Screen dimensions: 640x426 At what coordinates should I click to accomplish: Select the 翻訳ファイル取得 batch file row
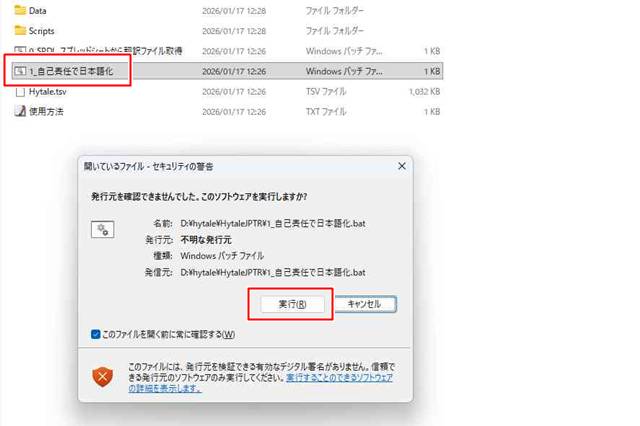(228, 51)
